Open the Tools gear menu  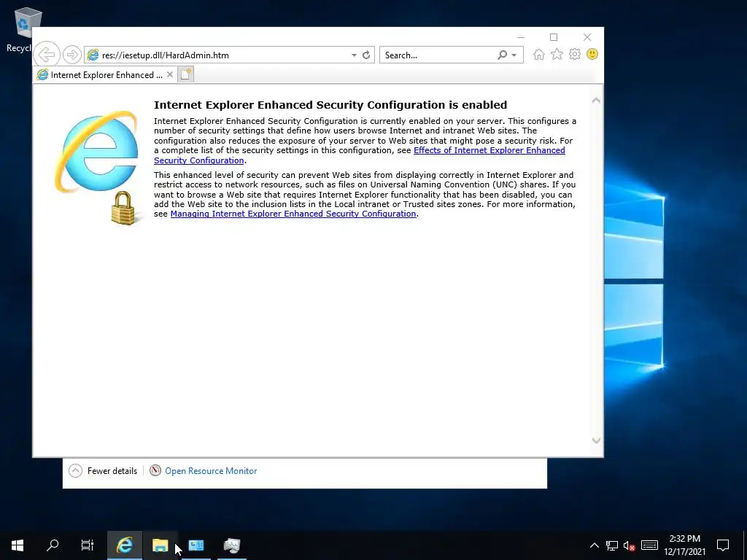point(575,54)
